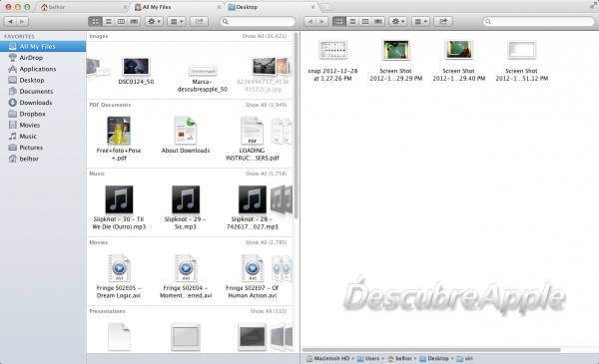The image size is (599, 364).
Task: Show all Presentations
Action: [269, 311]
